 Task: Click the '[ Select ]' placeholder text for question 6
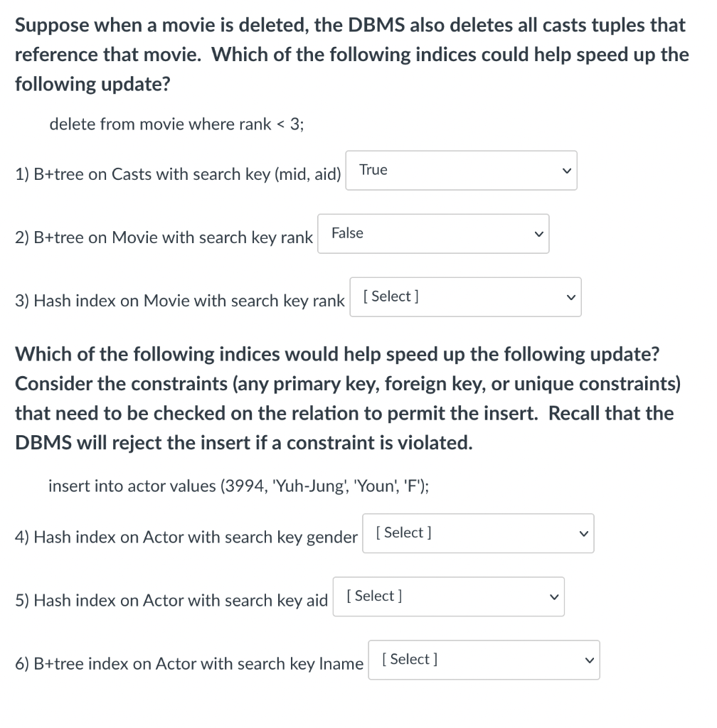(410, 659)
